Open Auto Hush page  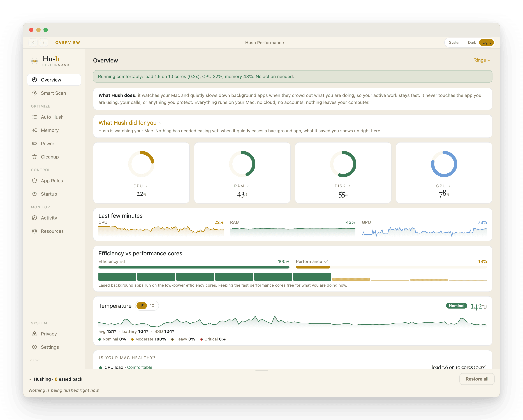pyautogui.click(x=54, y=117)
